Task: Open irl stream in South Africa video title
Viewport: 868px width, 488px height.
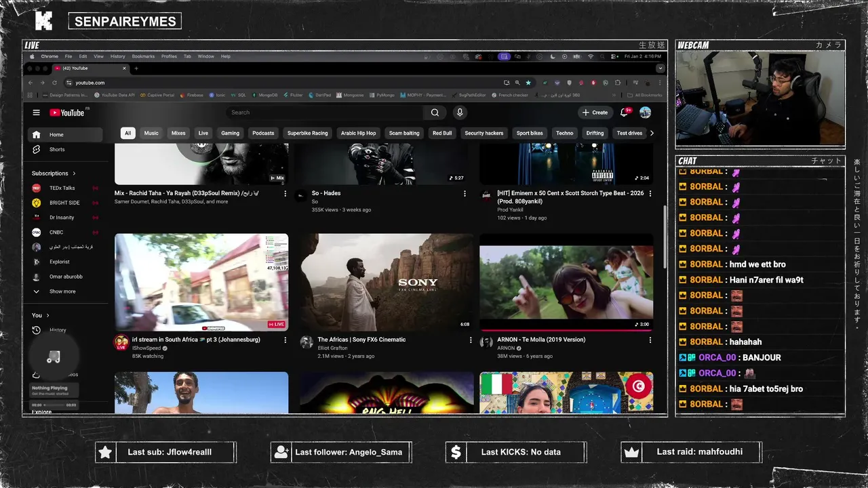Action: (196, 340)
